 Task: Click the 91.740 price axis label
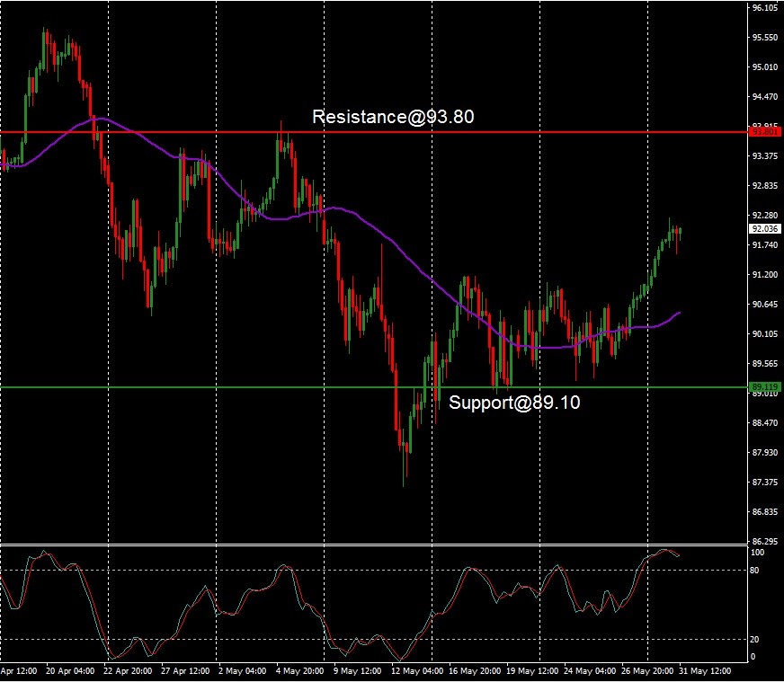click(765, 244)
